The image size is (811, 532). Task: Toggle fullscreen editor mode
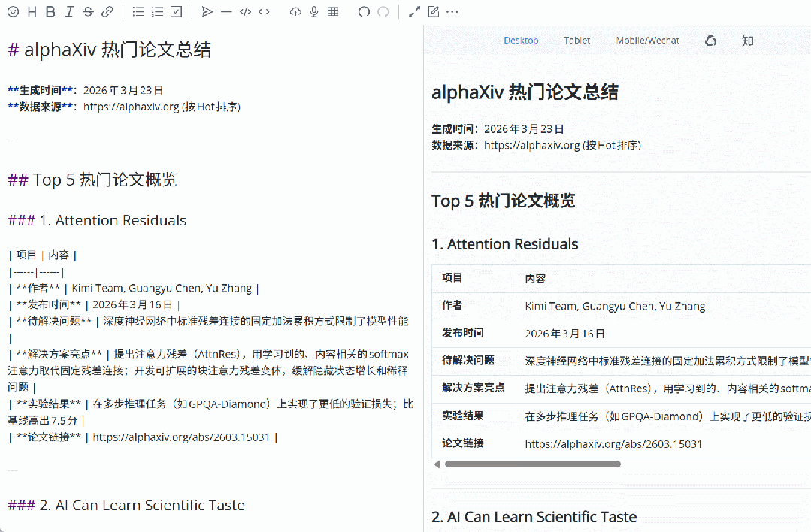414,11
